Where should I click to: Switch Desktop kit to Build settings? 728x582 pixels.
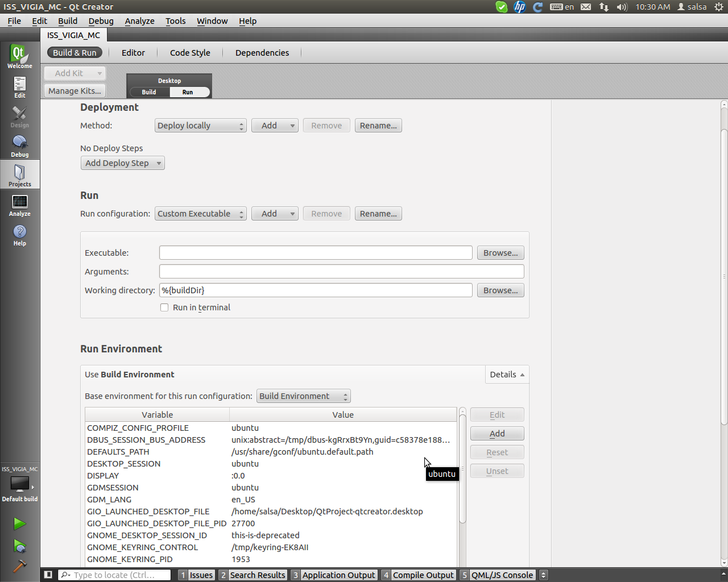coord(149,92)
